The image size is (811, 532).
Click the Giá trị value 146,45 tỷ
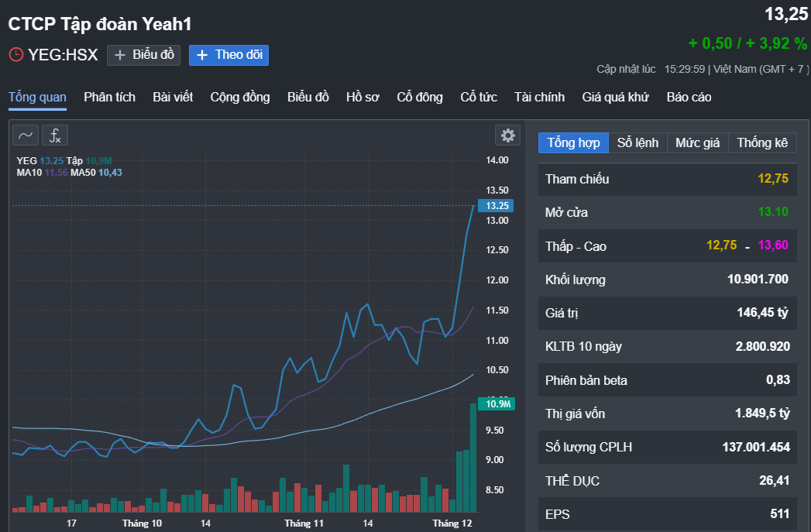pos(762,312)
